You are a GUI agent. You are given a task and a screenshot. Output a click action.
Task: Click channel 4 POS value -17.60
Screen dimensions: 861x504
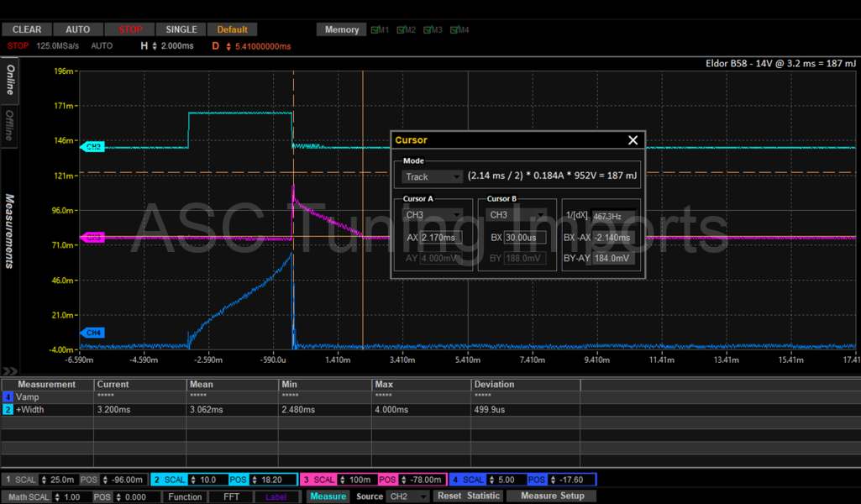(x=572, y=480)
